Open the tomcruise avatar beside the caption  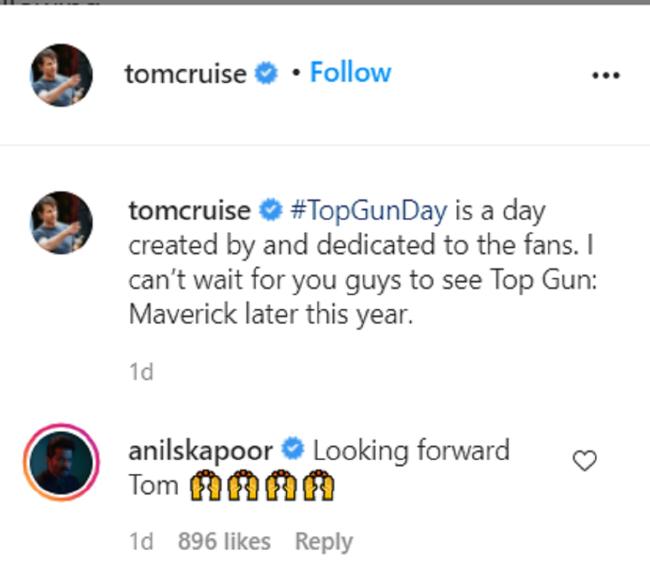coord(62,222)
